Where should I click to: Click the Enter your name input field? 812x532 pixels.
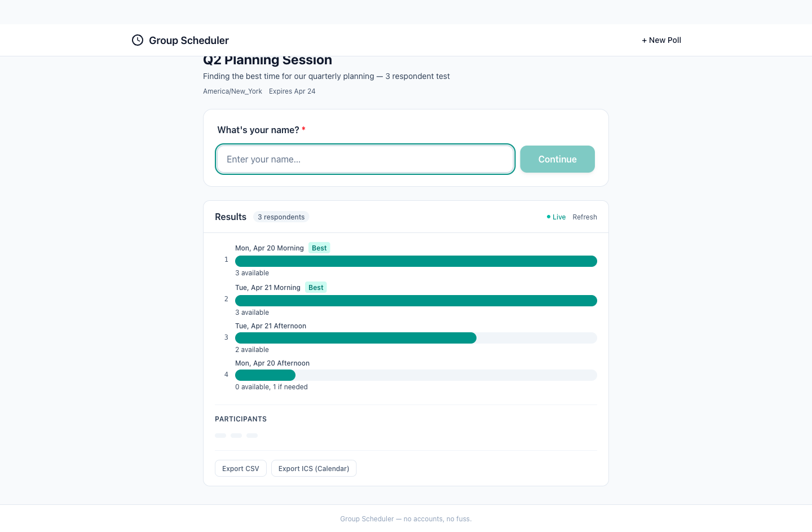365,159
